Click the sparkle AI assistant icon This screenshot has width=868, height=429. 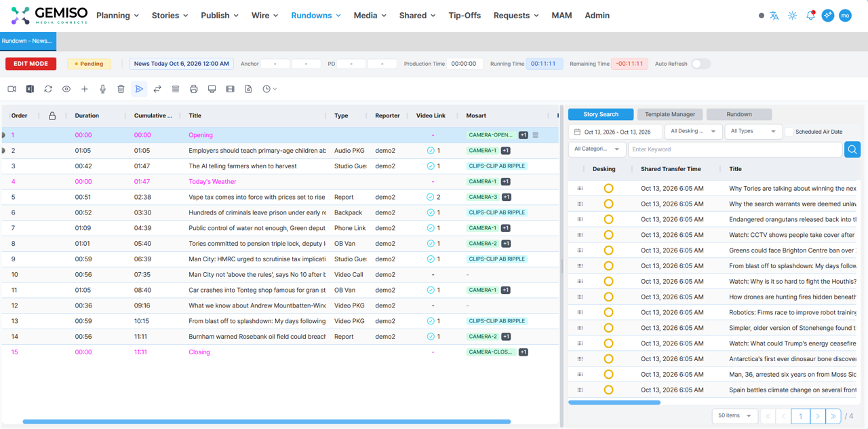828,16
